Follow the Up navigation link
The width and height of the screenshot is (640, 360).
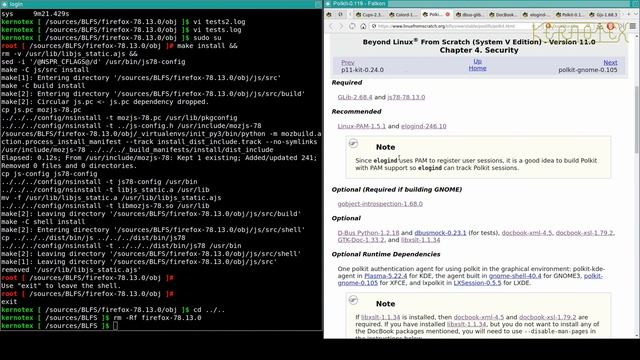pos(477,61)
